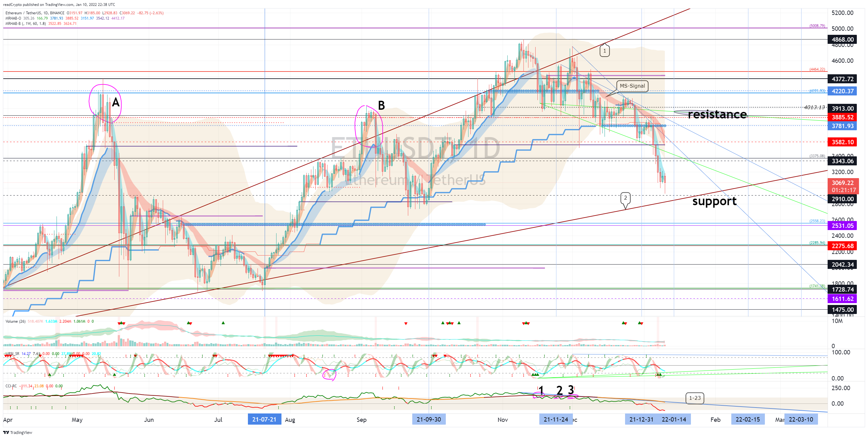Viewport: 868px width, 438px height.
Task: Click the 2042.34 price label
Action: [x=843, y=264]
